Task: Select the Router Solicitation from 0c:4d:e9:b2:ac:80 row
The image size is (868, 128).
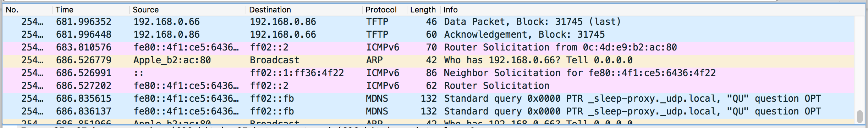Action: pyautogui.click(x=428, y=47)
